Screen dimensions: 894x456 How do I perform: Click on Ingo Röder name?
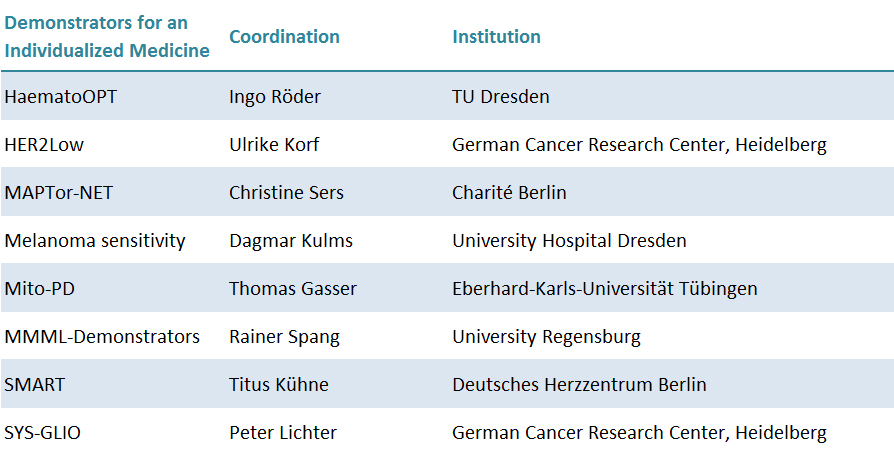point(275,96)
